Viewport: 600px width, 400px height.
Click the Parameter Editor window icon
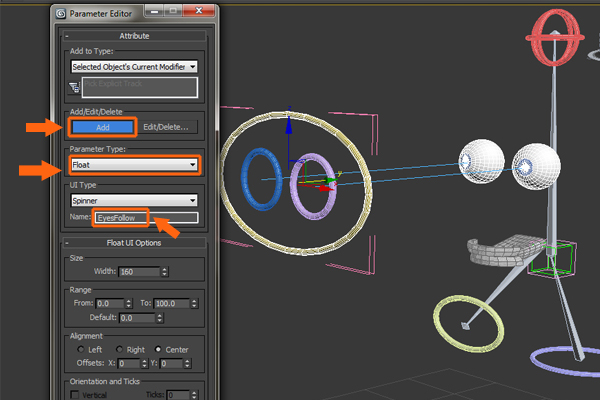click(x=60, y=14)
